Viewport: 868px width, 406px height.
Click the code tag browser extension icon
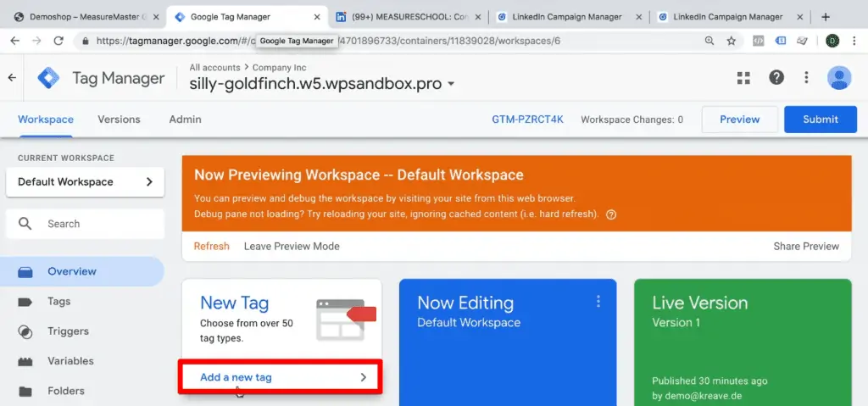(759, 41)
